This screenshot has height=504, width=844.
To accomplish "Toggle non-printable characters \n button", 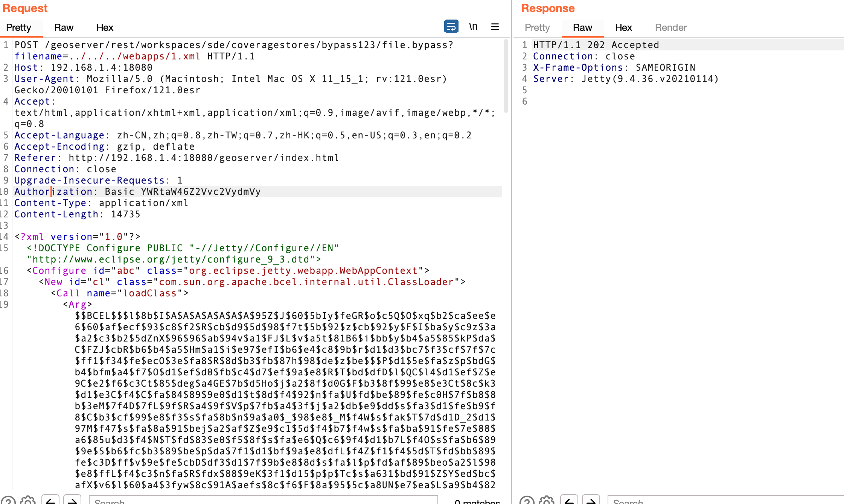I will 473,27.
